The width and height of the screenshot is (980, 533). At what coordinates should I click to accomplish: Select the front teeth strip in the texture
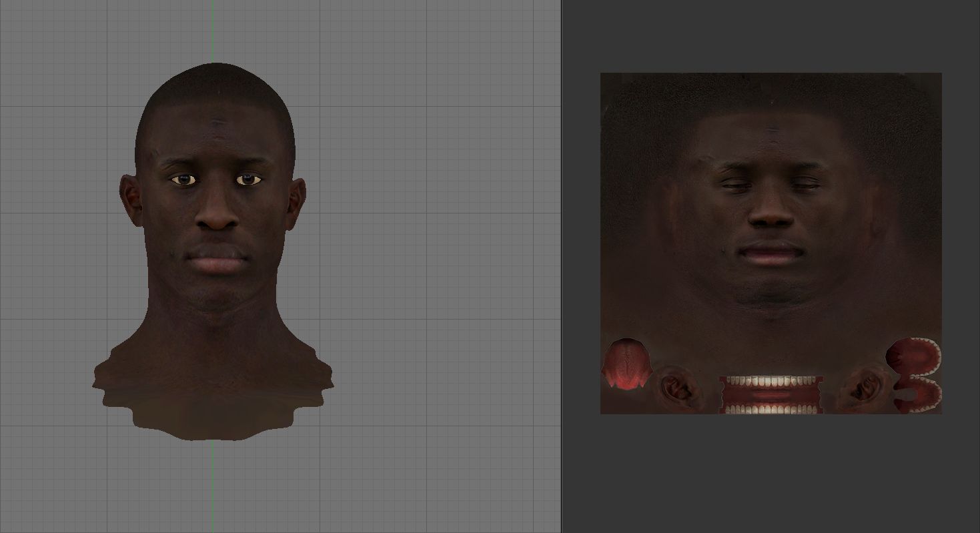click(x=771, y=394)
